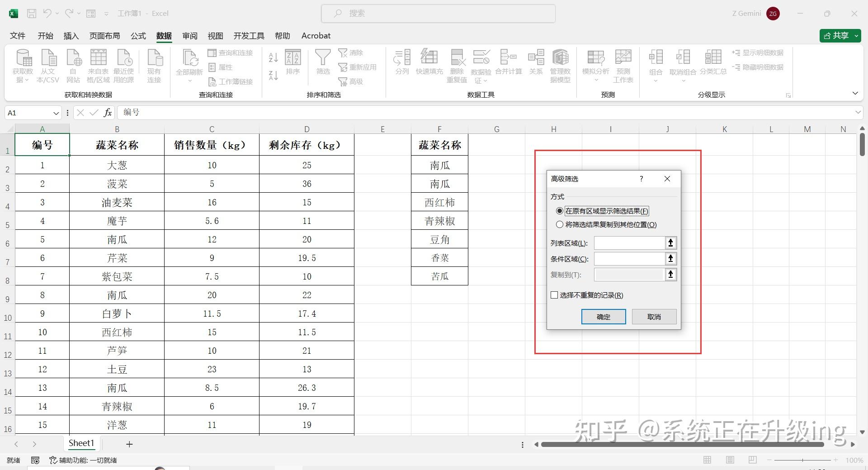Switch to Normal view in status bar
Image resolution: width=868 pixels, height=470 pixels.
(x=708, y=460)
